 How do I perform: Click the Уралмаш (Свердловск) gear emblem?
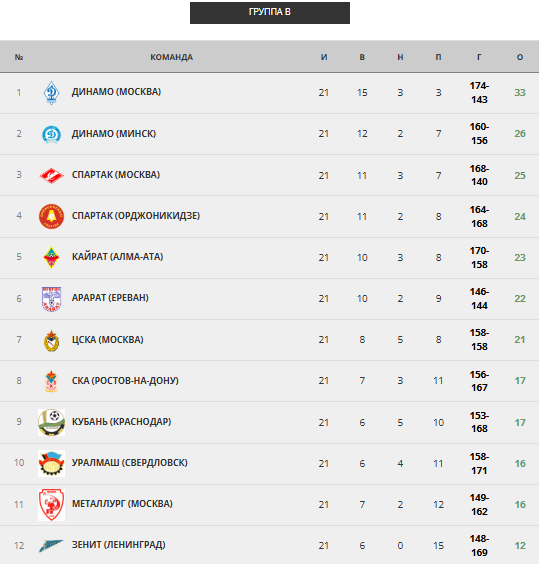click(x=51, y=463)
